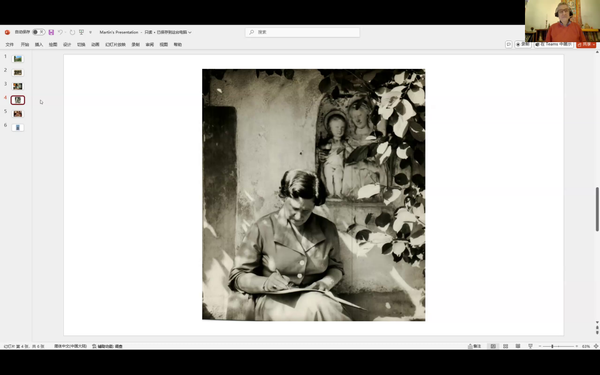The height and width of the screenshot is (375, 600).
Task: Switch to Reading view icon
Action: [518, 346]
